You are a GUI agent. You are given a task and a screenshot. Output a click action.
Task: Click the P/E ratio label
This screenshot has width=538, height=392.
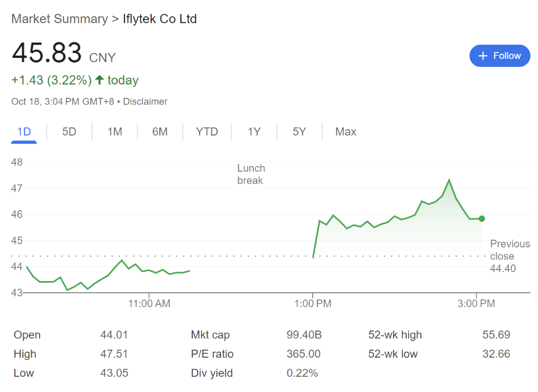point(212,354)
